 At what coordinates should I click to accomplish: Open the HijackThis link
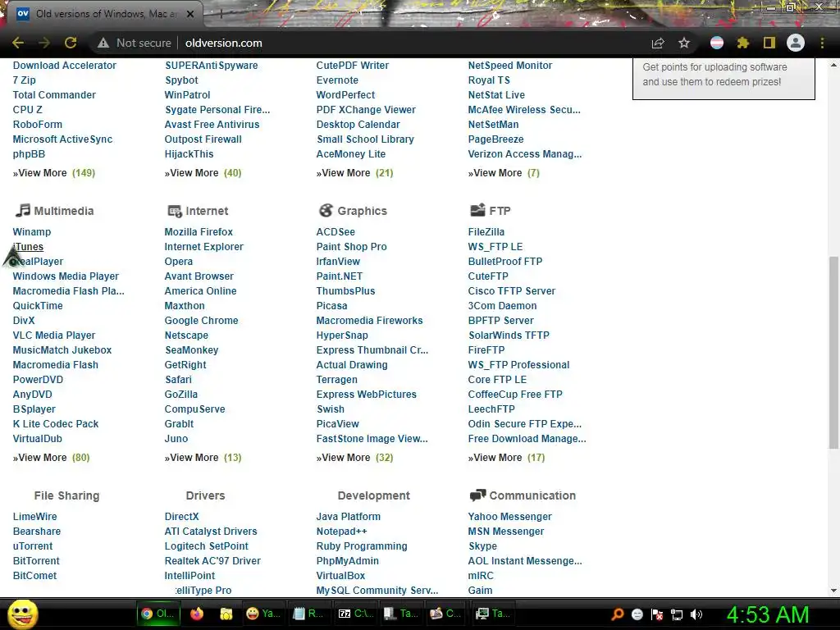(x=189, y=154)
